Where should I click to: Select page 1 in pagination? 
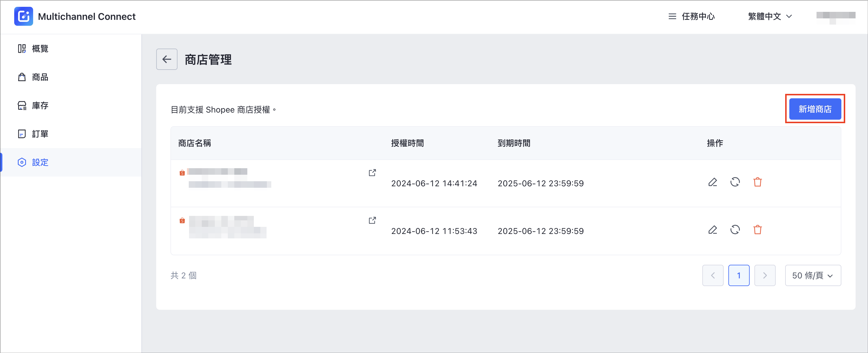[x=739, y=275]
